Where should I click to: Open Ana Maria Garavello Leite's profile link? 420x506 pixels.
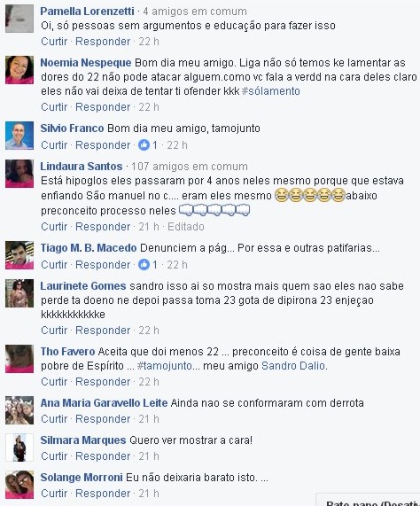point(104,403)
